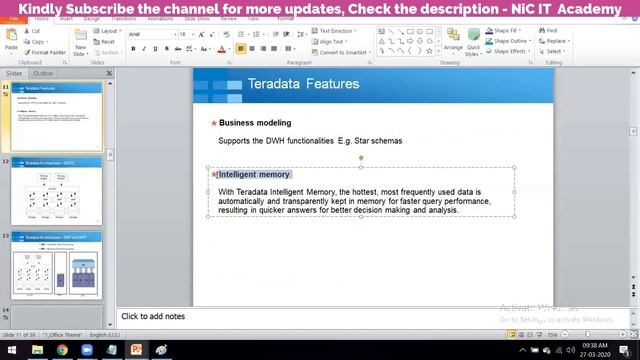The height and width of the screenshot is (360, 640).
Task: Switch to the Insert ribbon tab
Action: coord(66,19)
